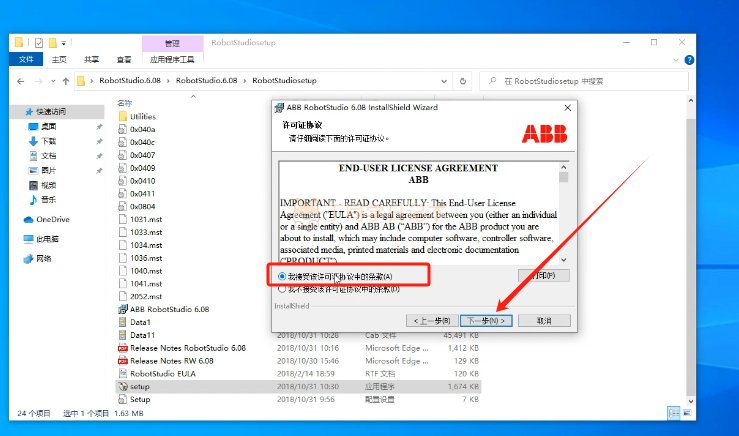The height and width of the screenshot is (436, 739).
Task: Click the Explorer Forward arrow
Action: [x=38, y=81]
